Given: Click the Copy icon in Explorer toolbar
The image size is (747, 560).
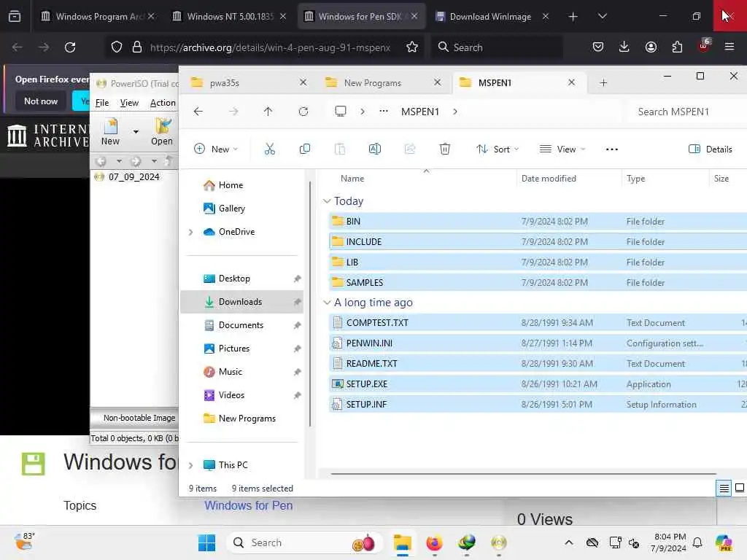Looking at the screenshot, I should (304, 149).
